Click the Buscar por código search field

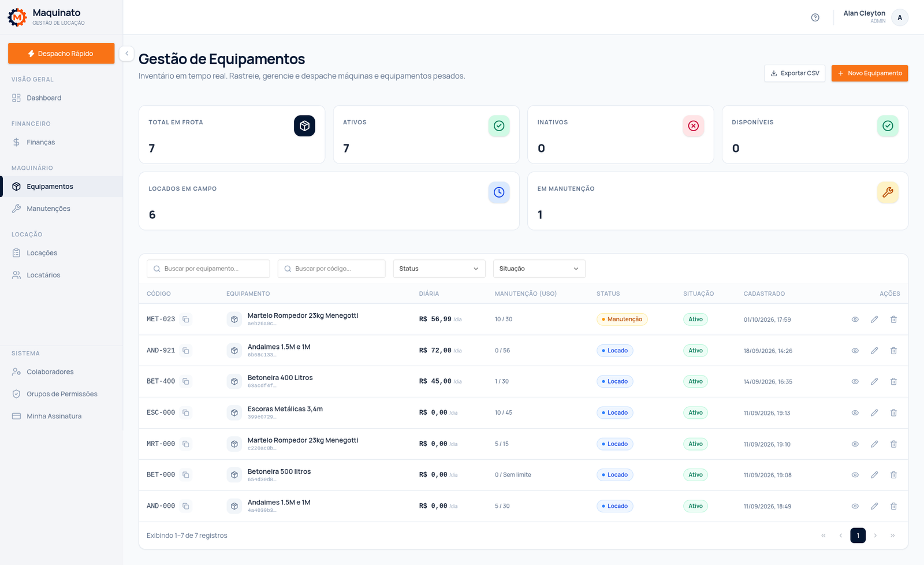click(331, 269)
